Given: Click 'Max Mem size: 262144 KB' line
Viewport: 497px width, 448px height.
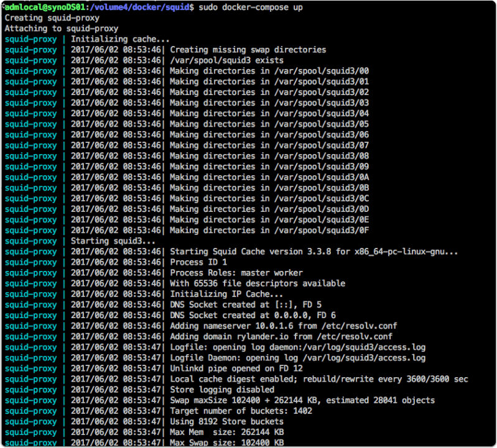Looking at the screenshot, I should (226, 432).
